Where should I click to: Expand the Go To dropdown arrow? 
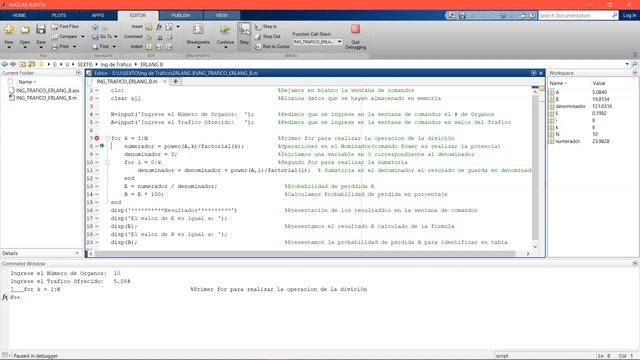pos(116,37)
